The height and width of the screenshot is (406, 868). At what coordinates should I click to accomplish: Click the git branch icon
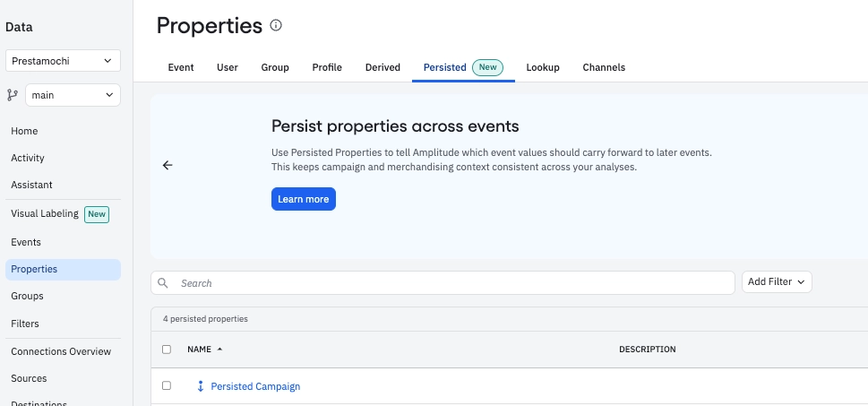click(13, 95)
